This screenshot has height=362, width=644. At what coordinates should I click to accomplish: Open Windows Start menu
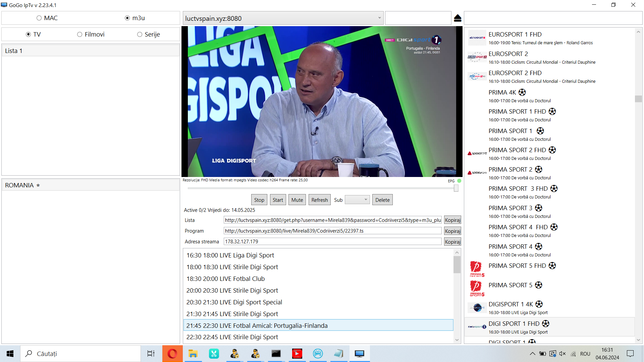pos(10,354)
